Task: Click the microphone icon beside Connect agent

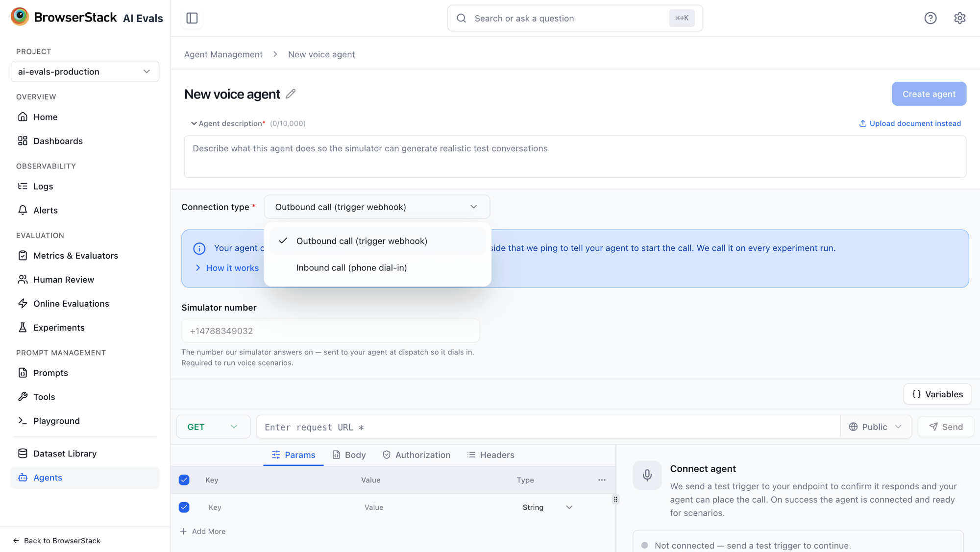Action: pyautogui.click(x=647, y=475)
